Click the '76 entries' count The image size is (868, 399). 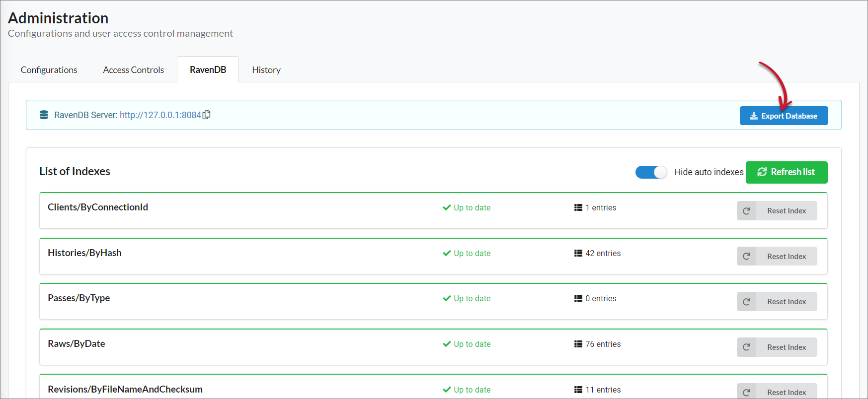[x=603, y=344]
